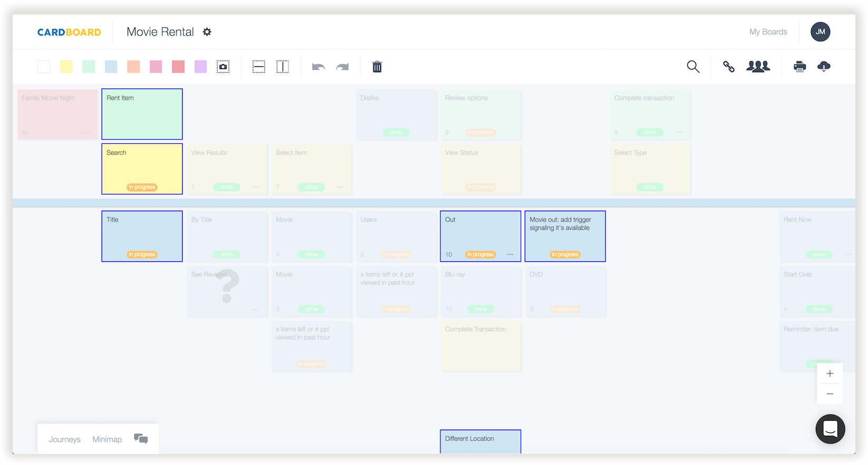Pick the purple card color swatch
Image resolution: width=868 pixels, height=465 pixels.
201,66
